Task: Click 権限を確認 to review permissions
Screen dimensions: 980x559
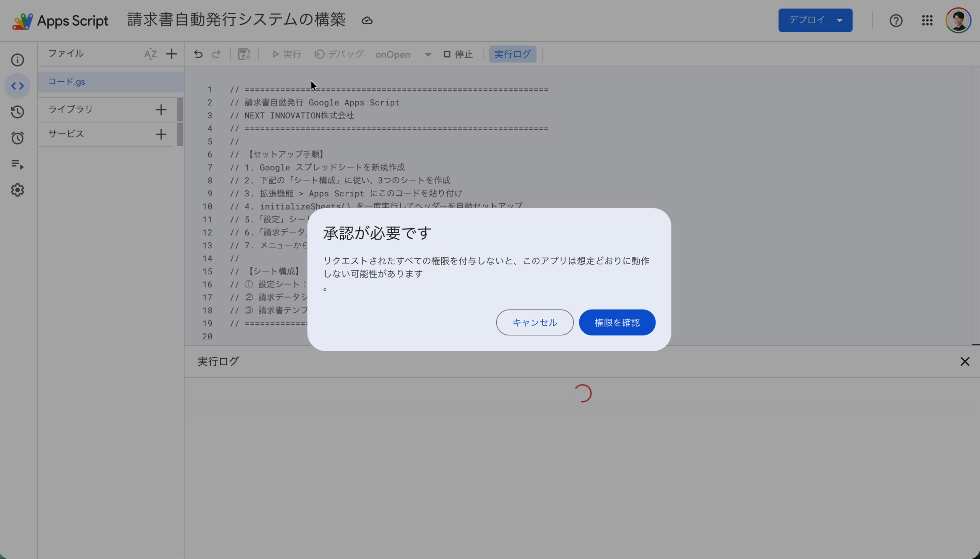Action: coord(616,322)
